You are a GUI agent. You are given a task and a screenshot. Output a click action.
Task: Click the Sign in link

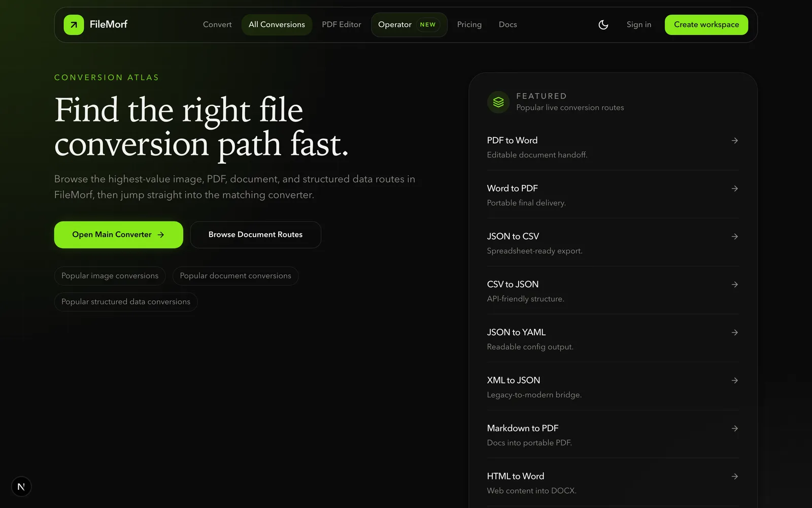coord(638,24)
